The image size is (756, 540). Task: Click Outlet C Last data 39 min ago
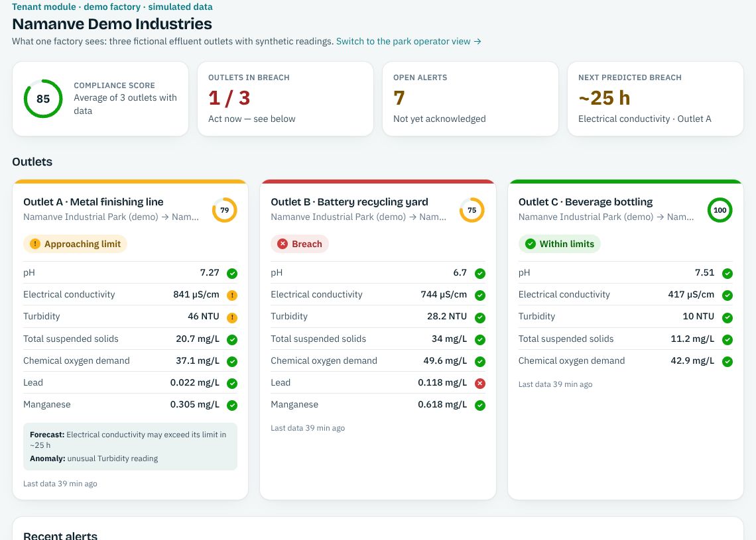click(x=556, y=384)
